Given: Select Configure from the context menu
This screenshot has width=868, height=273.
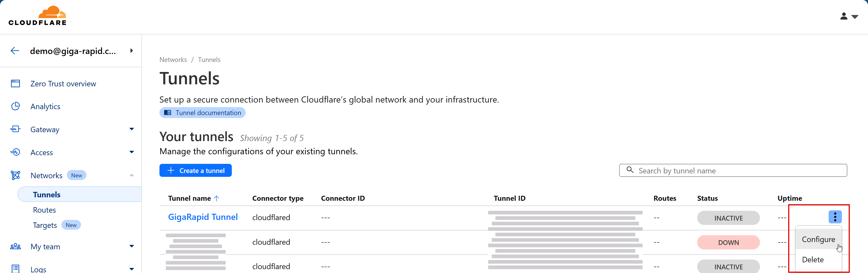Looking at the screenshot, I should click(x=818, y=239).
